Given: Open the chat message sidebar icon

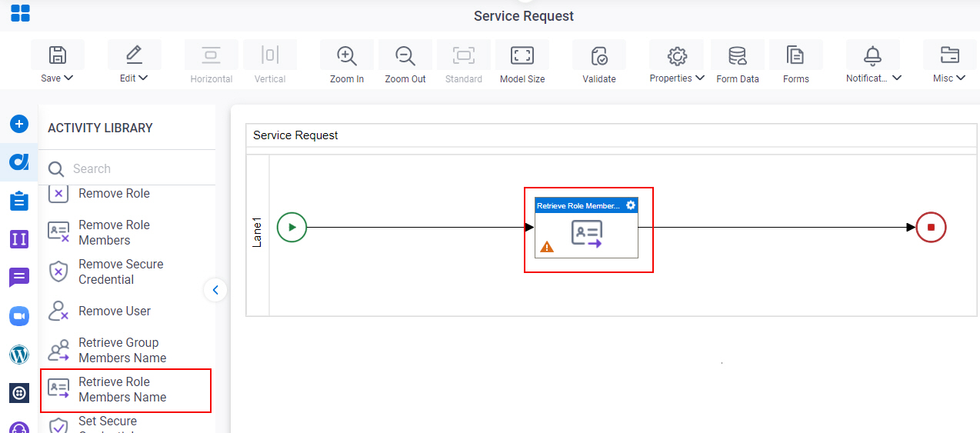Looking at the screenshot, I should click(19, 278).
